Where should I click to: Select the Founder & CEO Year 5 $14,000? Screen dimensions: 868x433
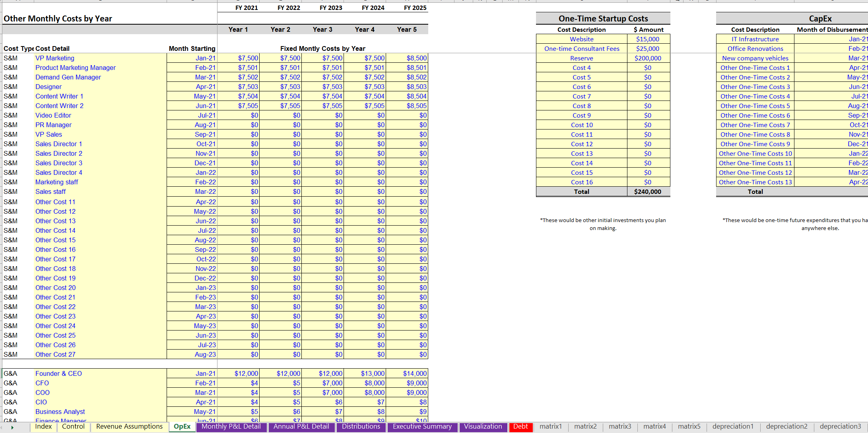(x=407, y=373)
